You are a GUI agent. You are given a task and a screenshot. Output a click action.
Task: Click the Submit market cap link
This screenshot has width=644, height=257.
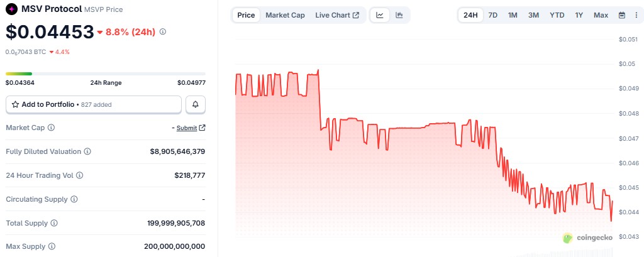pos(187,128)
